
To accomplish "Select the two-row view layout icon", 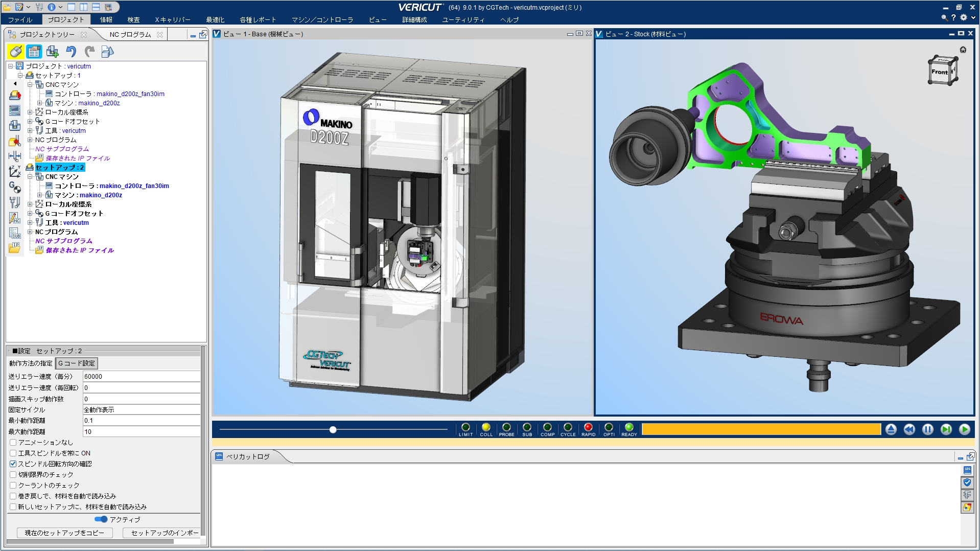I will click(x=96, y=7).
